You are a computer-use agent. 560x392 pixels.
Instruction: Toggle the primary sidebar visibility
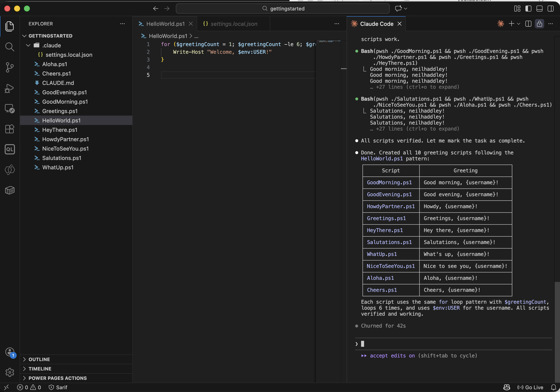(x=528, y=9)
